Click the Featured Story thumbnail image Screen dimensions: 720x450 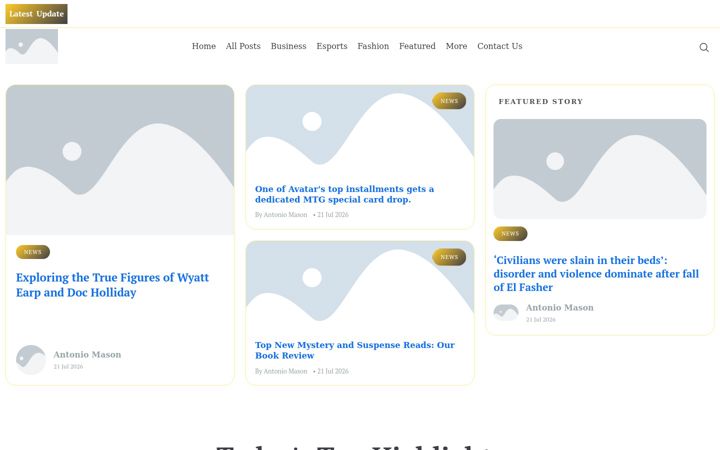click(600, 169)
